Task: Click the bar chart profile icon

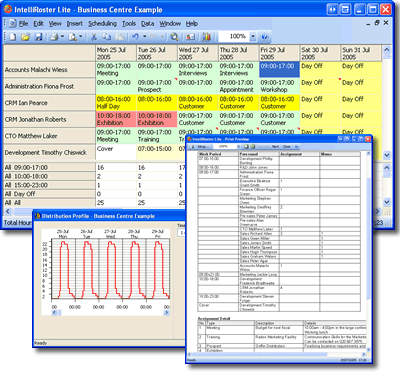Action: pyautogui.click(x=206, y=37)
